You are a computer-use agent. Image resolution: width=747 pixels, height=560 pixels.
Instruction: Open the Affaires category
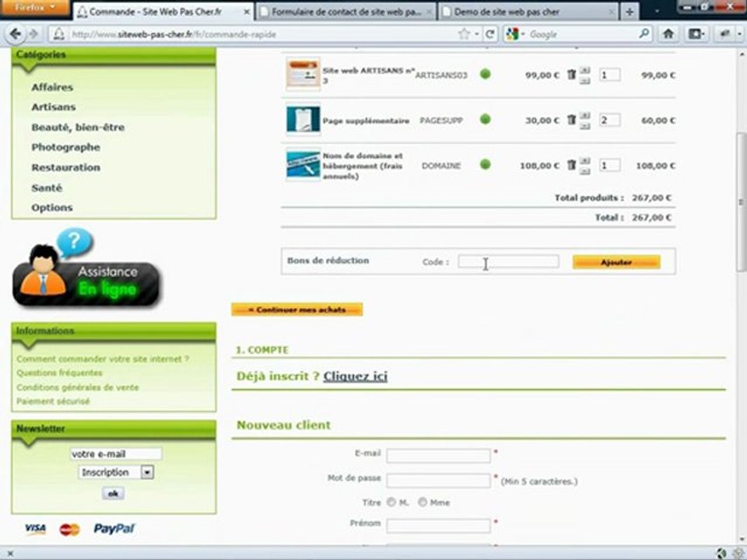click(x=52, y=87)
